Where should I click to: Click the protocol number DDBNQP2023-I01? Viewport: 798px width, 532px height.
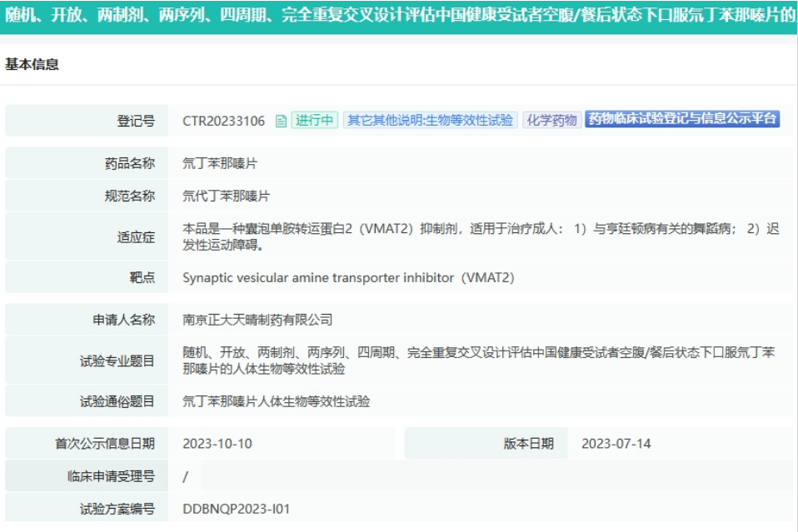tap(236, 509)
